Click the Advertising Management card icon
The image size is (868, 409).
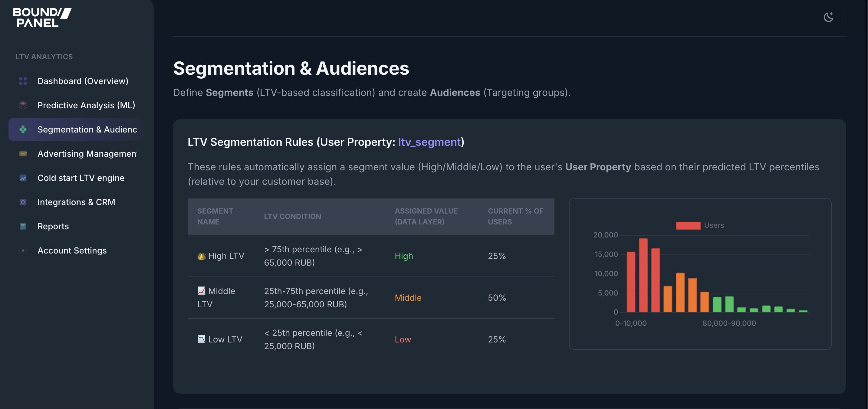[x=23, y=154]
